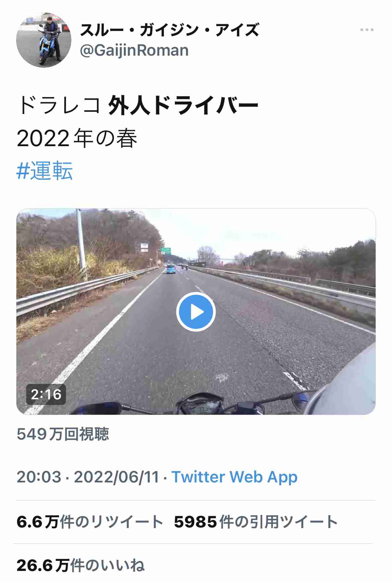Click the 20:03 · 2022/06/11 timestamp
Screen dimensions: 392x582
(88, 477)
